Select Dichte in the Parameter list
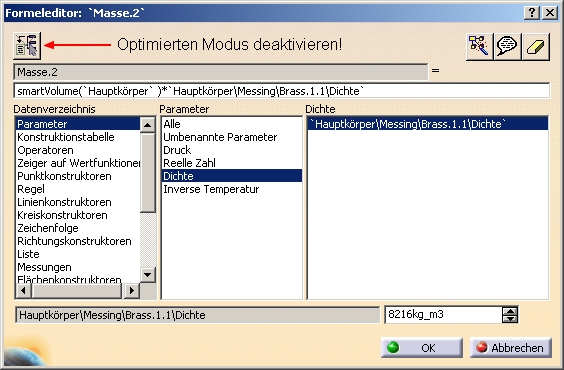Screen dimensions: 564x370 (x=232, y=176)
